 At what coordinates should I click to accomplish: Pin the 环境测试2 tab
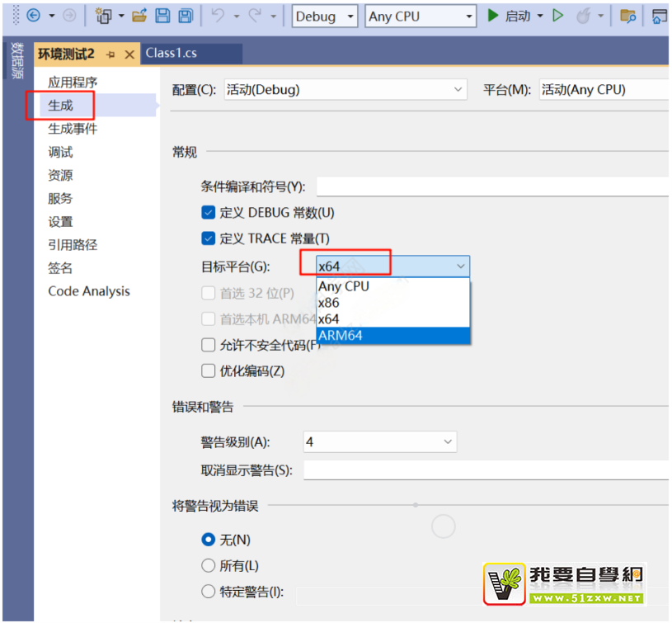pyautogui.click(x=110, y=54)
